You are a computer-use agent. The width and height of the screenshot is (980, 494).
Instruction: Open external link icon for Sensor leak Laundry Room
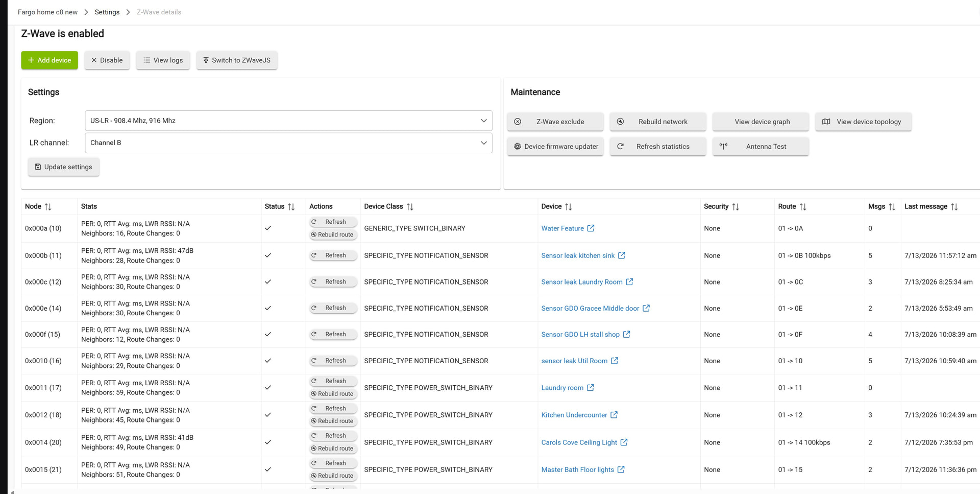pyautogui.click(x=629, y=282)
